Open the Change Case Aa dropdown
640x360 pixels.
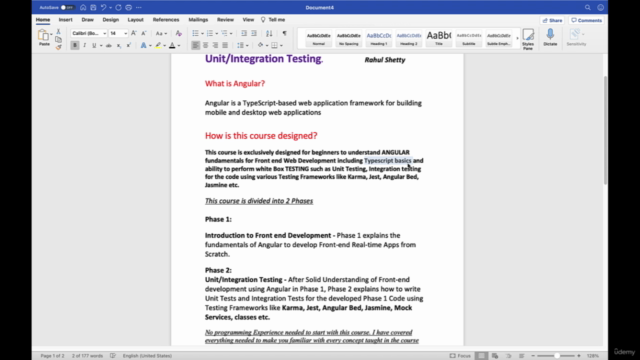(x=161, y=33)
